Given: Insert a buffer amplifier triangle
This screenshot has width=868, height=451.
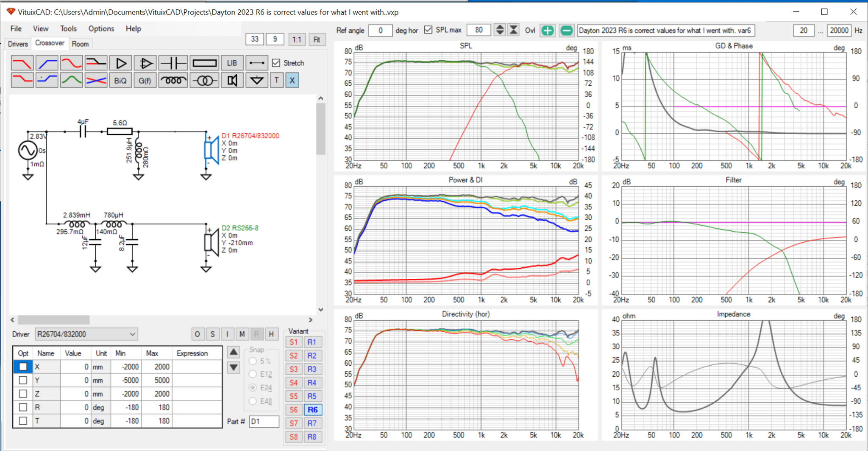Looking at the screenshot, I should tap(120, 63).
